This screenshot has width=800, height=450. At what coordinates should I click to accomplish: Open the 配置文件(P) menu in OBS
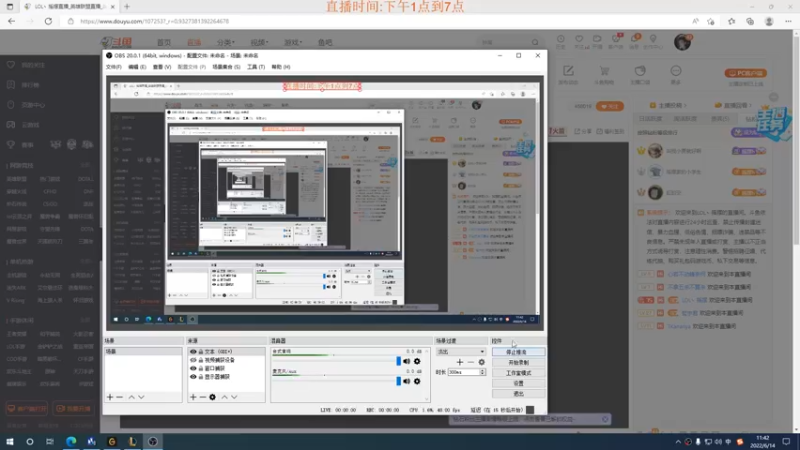191,67
